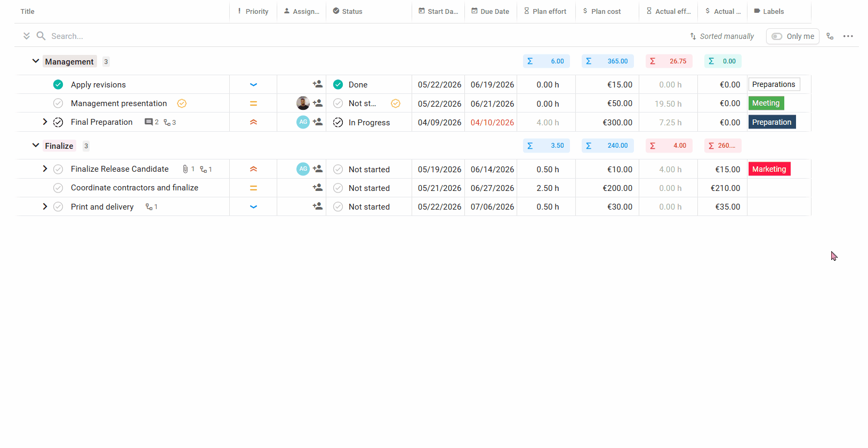
Task: Click subtask icon on Print and delivery
Action: coord(149,207)
